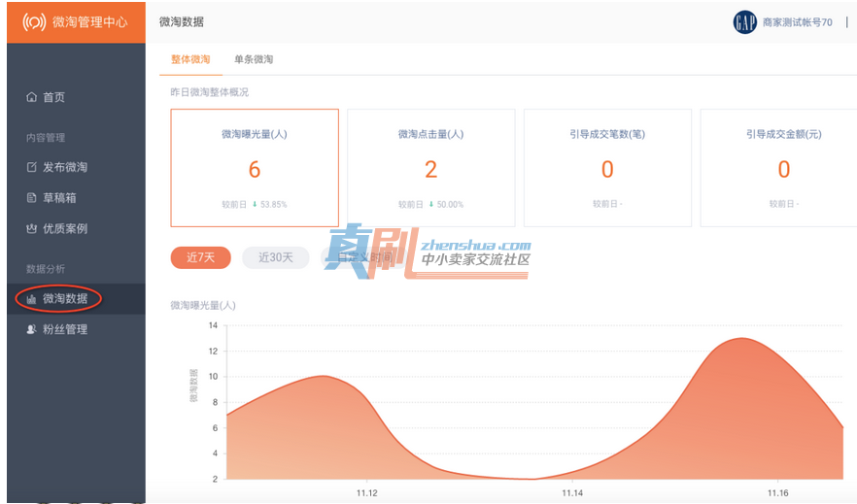This screenshot has height=504, width=857.
Task: Select the 近30天 time range
Action: [275, 257]
